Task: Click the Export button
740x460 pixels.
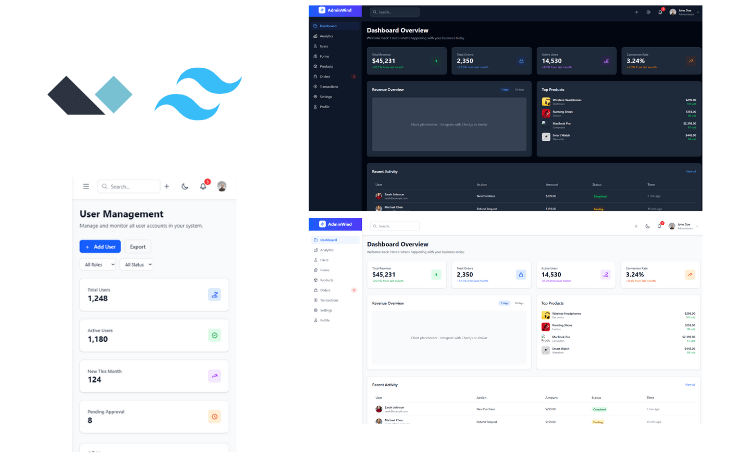Action: tap(138, 246)
